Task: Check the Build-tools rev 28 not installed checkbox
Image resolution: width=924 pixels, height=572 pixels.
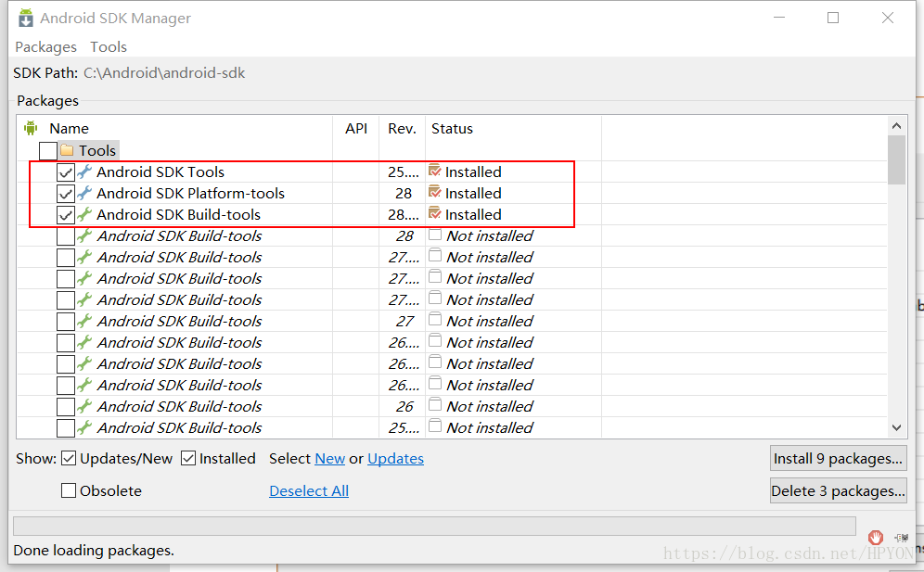Action: 66,236
